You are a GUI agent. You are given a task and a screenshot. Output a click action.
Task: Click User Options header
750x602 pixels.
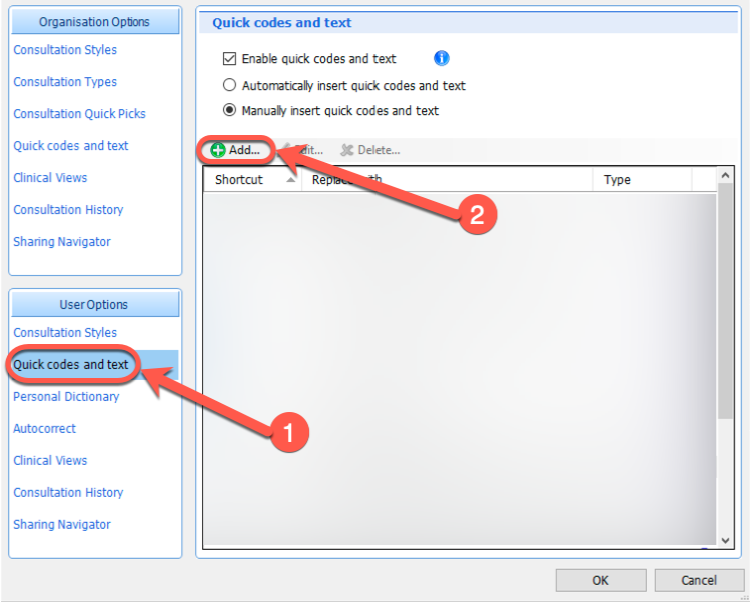[95, 305]
